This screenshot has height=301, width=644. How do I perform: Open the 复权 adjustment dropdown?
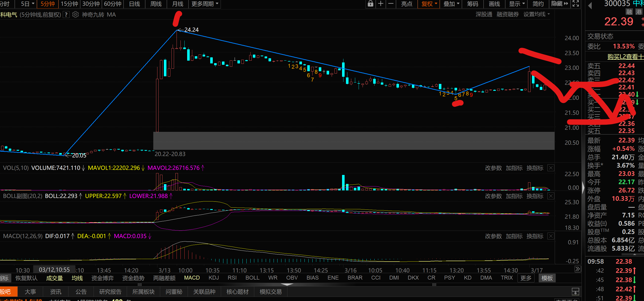tap(429, 4)
